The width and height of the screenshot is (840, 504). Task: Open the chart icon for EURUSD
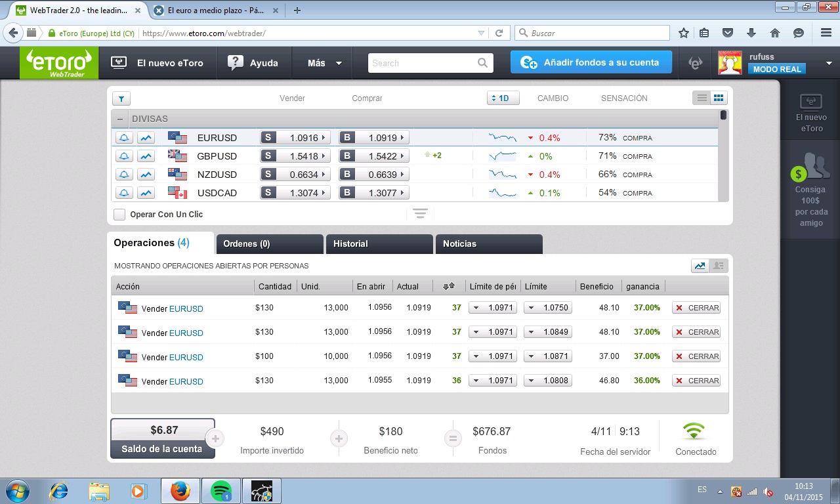coord(146,138)
